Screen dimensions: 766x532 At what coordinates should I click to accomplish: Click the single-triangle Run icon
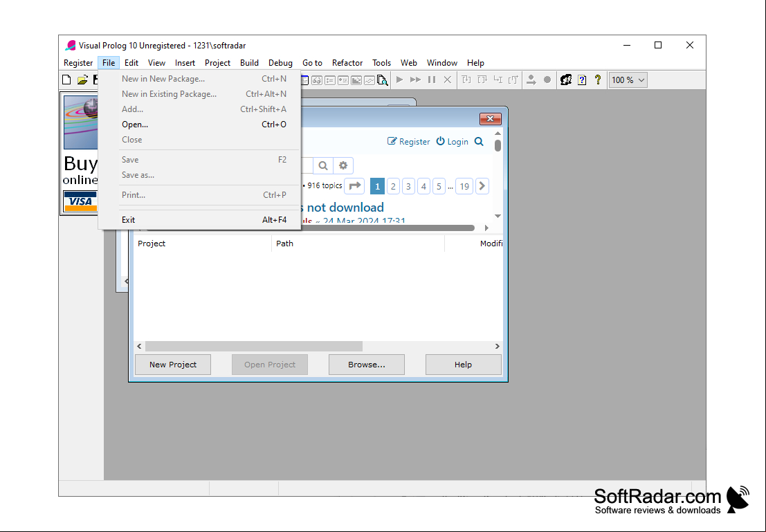400,80
